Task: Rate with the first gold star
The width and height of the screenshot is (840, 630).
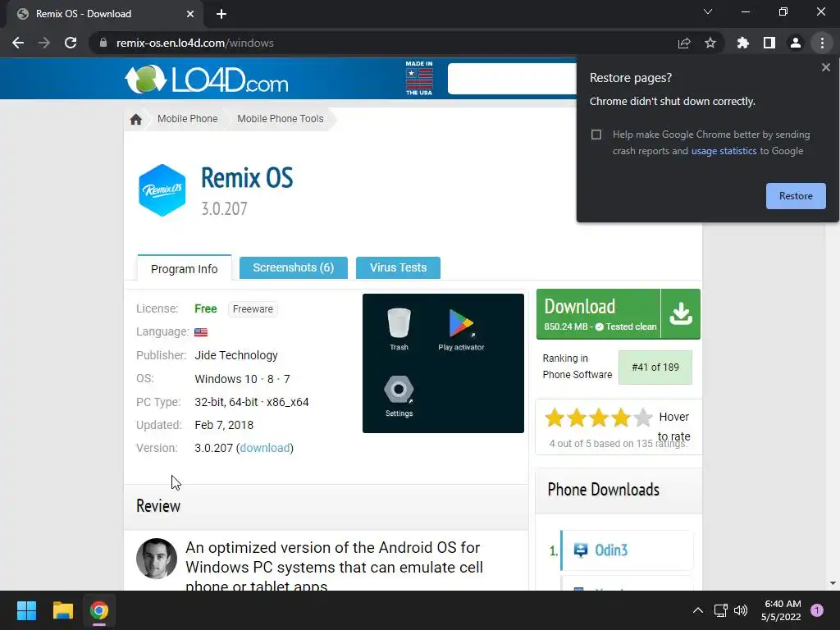Action: tap(555, 418)
